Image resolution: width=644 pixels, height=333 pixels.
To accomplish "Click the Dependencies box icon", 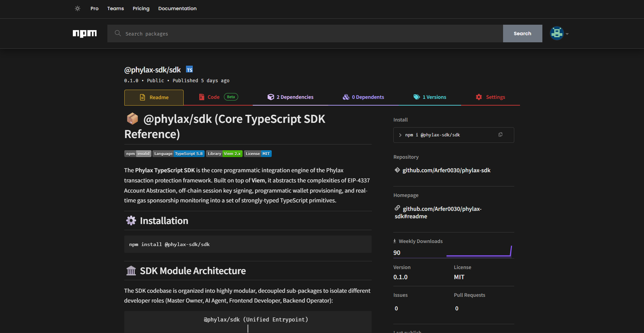I will (271, 97).
